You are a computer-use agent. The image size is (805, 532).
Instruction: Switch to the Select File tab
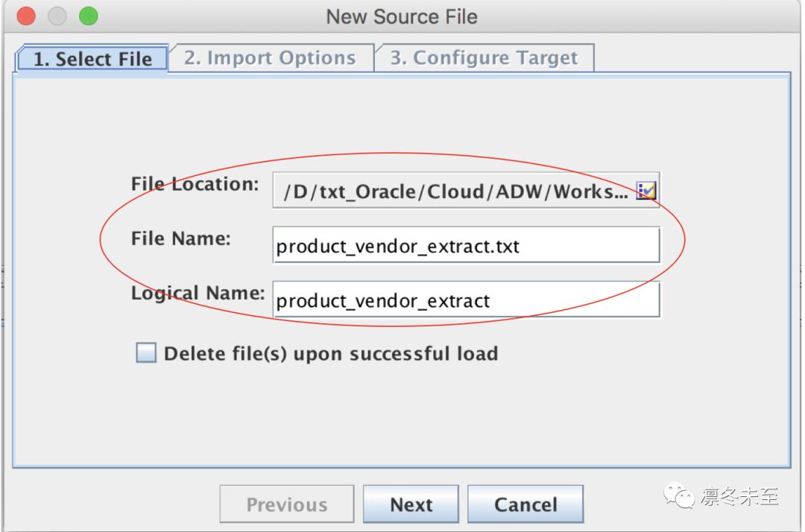tap(92, 59)
